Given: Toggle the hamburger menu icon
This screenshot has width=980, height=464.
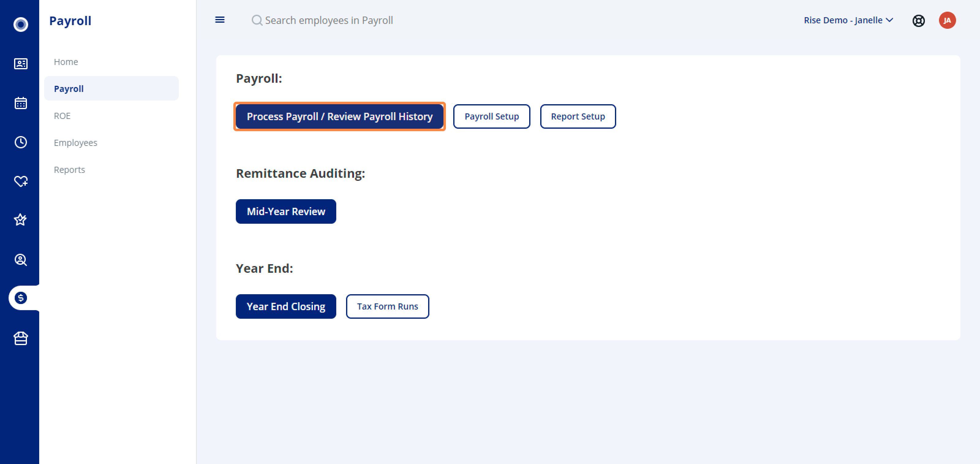Looking at the screenshot, I should [x=220, y=20].
